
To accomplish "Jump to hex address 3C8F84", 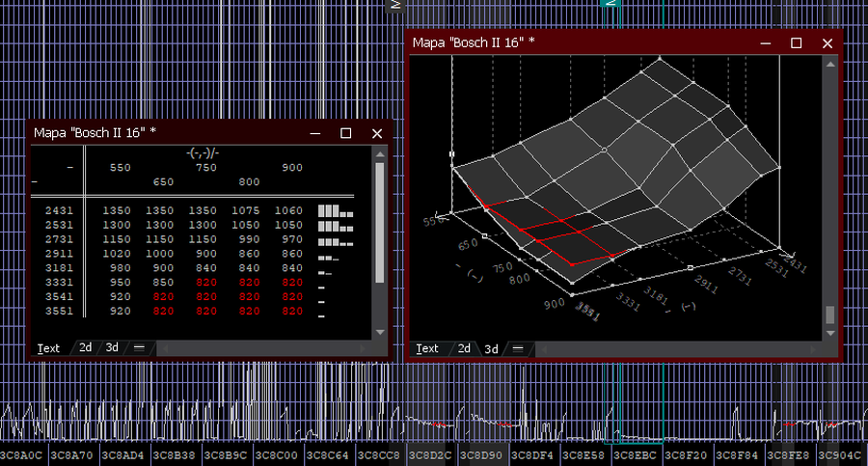I will pyautogui.click(x=737, y=455).
